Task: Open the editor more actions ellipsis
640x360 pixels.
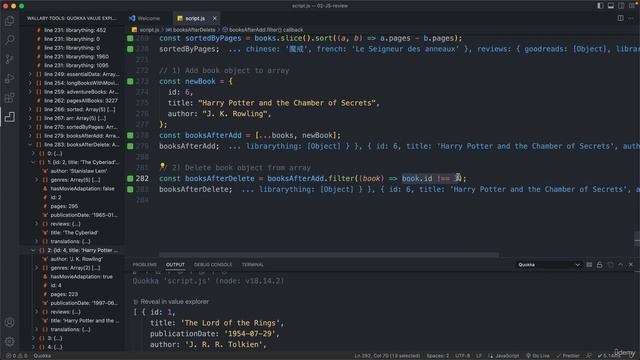Action: coord(631,18)
